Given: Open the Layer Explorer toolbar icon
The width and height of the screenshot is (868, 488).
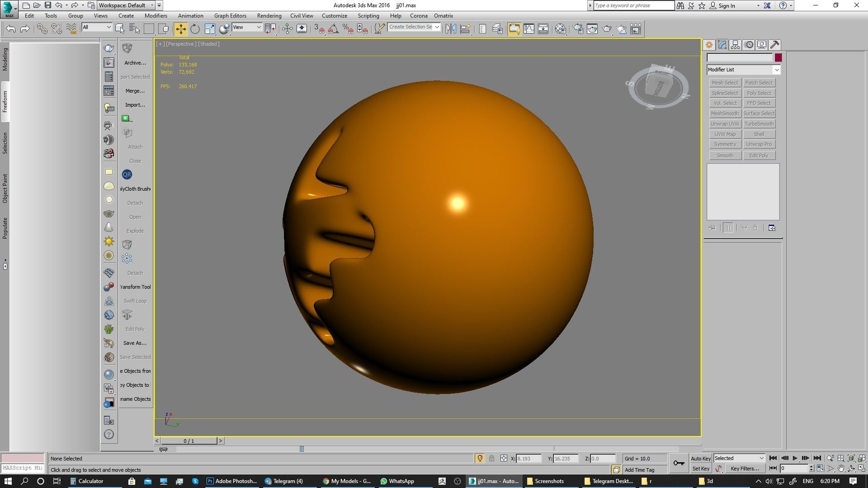Looking at the screenshot, I should (x=497, y=29).
